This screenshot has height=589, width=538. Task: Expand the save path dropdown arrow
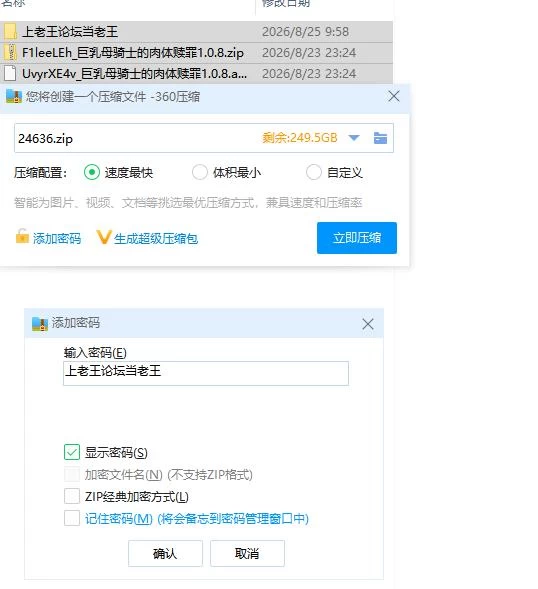click(x=354, y=138)
